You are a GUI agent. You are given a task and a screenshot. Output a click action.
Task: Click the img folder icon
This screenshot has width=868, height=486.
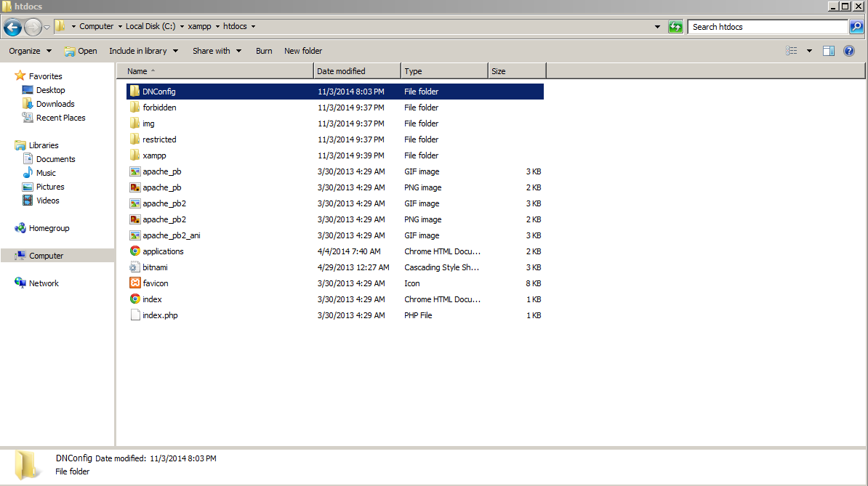[134, 123]
